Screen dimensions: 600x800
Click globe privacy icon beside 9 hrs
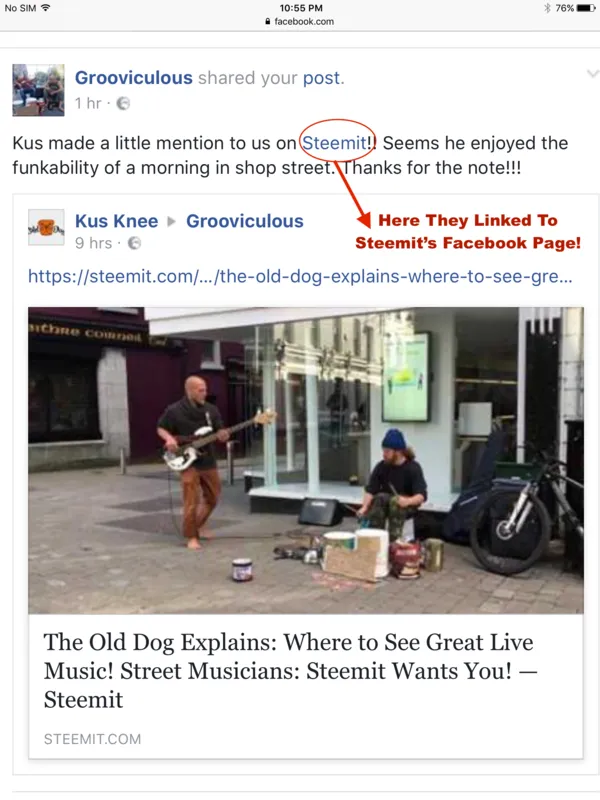[x=134, y=243]
